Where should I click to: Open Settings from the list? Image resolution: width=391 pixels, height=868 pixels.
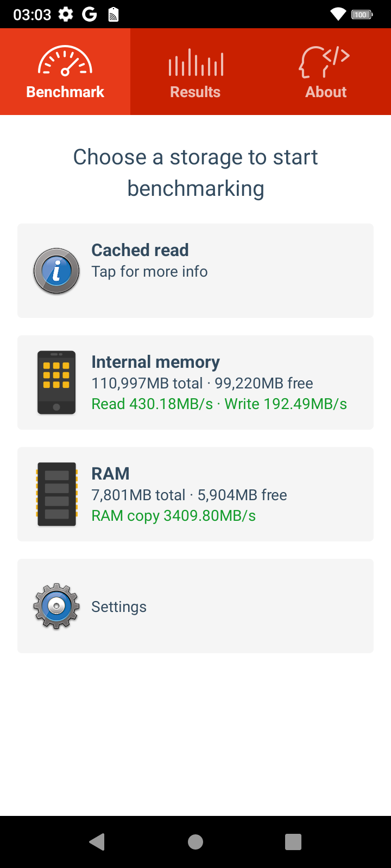pyautogui.click(x=119, y=607)
